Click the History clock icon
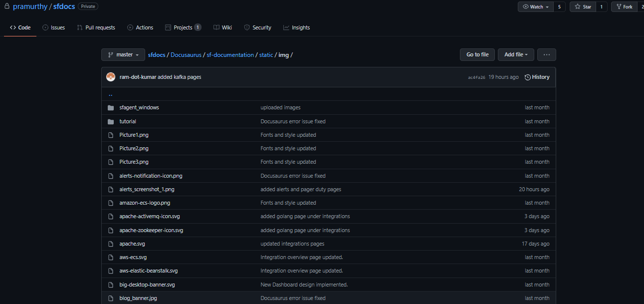Screen dimensions: 644x304 (528, 77)
